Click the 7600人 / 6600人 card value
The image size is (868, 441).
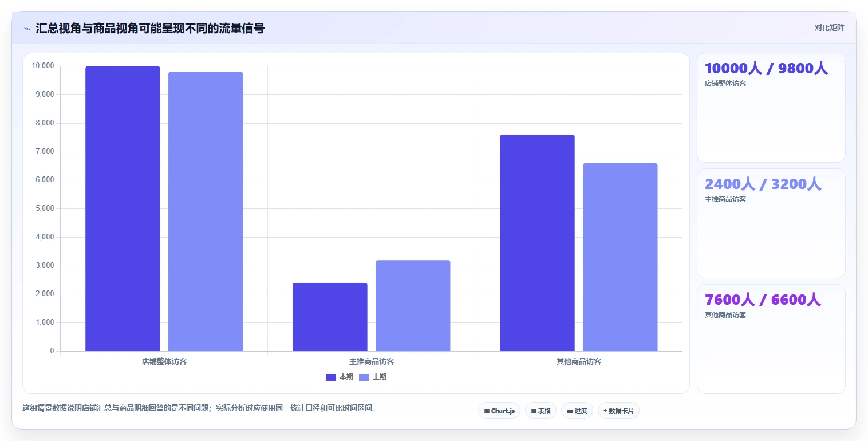pos(763,300)
